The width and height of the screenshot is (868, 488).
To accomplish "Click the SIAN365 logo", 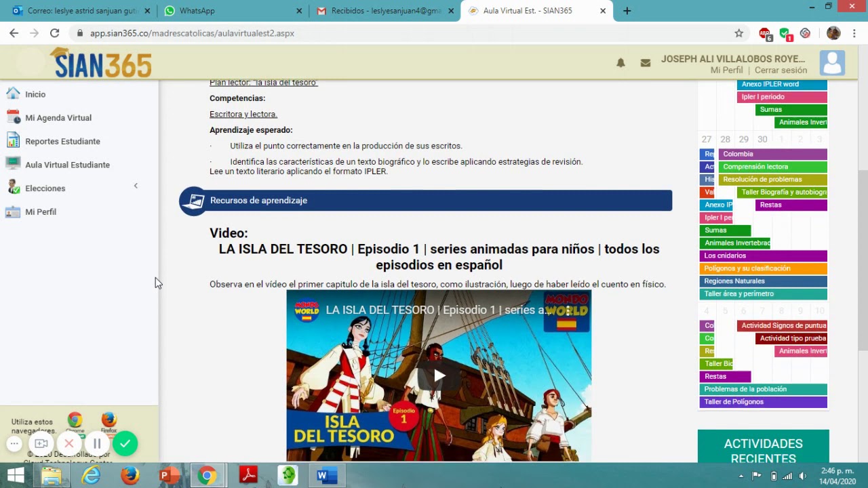I will click(100, 64).
